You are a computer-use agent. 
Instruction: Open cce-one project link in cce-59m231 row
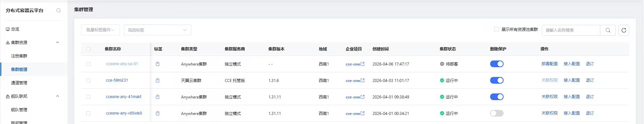355,80
